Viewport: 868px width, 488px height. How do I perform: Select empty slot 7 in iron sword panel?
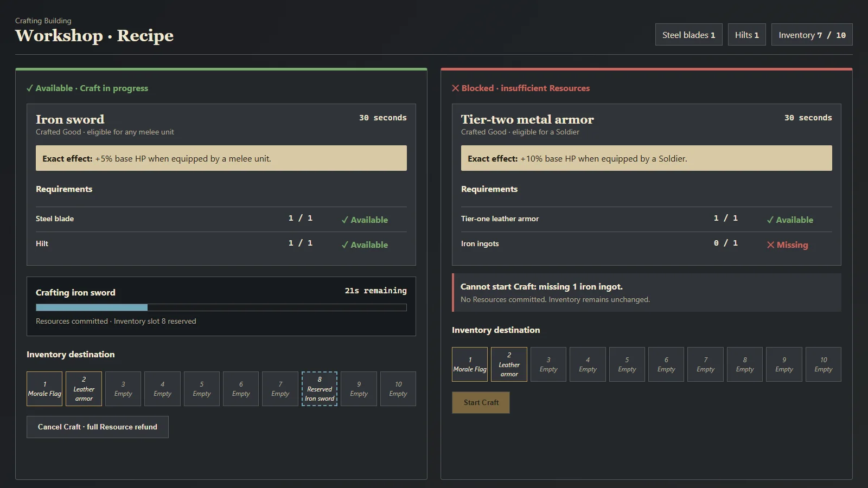pyautogui.click(x=280, y=389)
